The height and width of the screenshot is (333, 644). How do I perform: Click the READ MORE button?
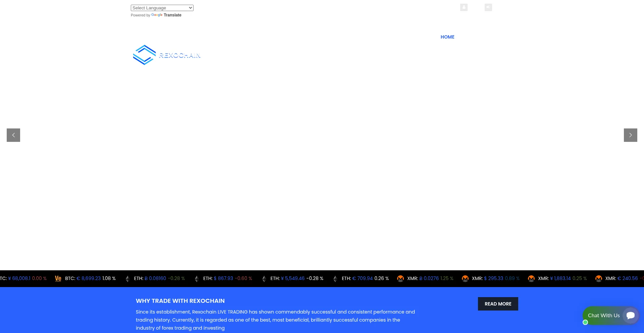pos(498,304)
